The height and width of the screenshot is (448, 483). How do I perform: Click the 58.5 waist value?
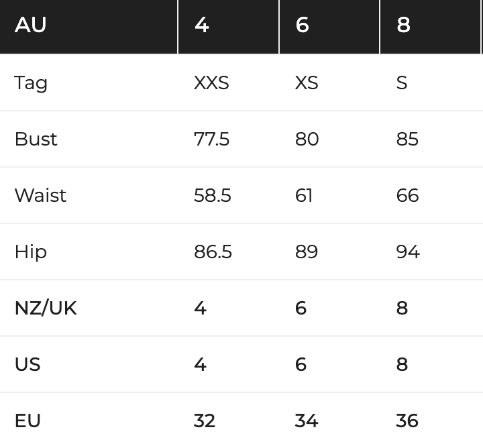(213, 195)
